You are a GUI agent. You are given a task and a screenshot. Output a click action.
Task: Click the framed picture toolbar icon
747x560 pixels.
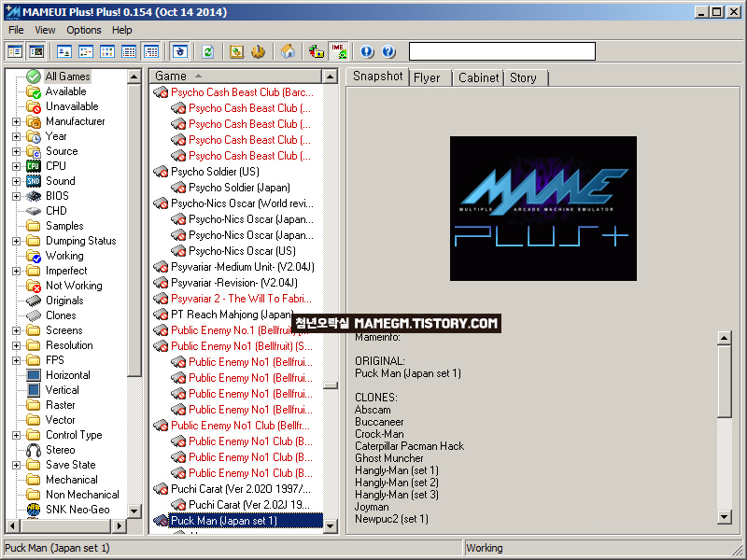tap(237, 51)
